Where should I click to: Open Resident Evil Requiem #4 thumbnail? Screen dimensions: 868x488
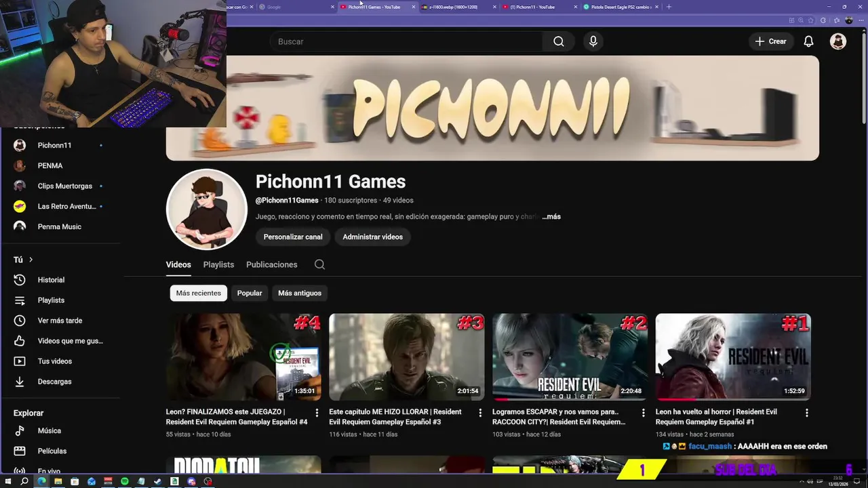pos(243,357)
